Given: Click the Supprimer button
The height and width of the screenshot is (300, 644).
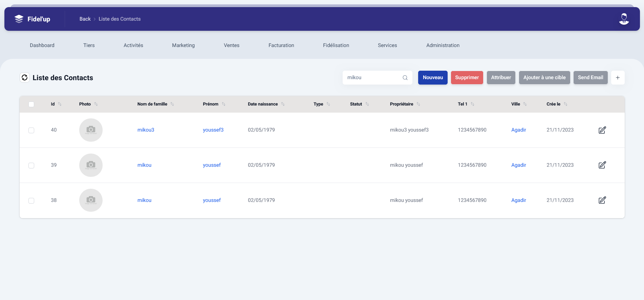Looking at the screenshot, I should pos(467,78).
